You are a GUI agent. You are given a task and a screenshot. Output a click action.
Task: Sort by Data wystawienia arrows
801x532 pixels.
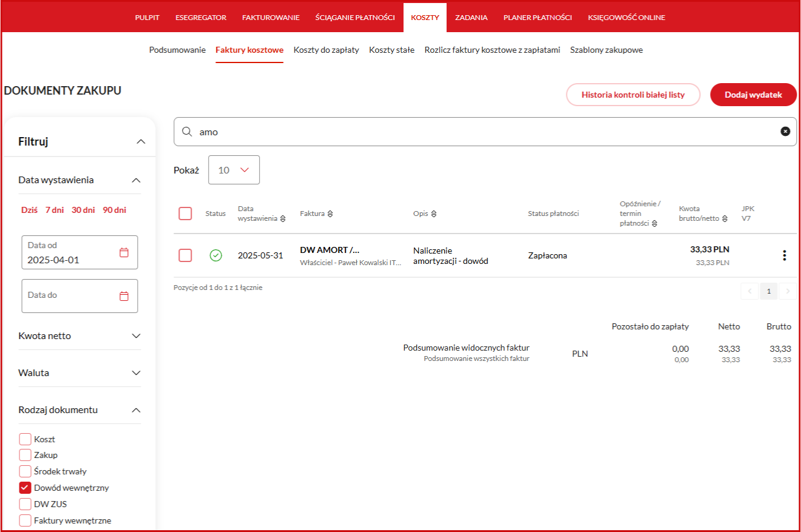283,219
